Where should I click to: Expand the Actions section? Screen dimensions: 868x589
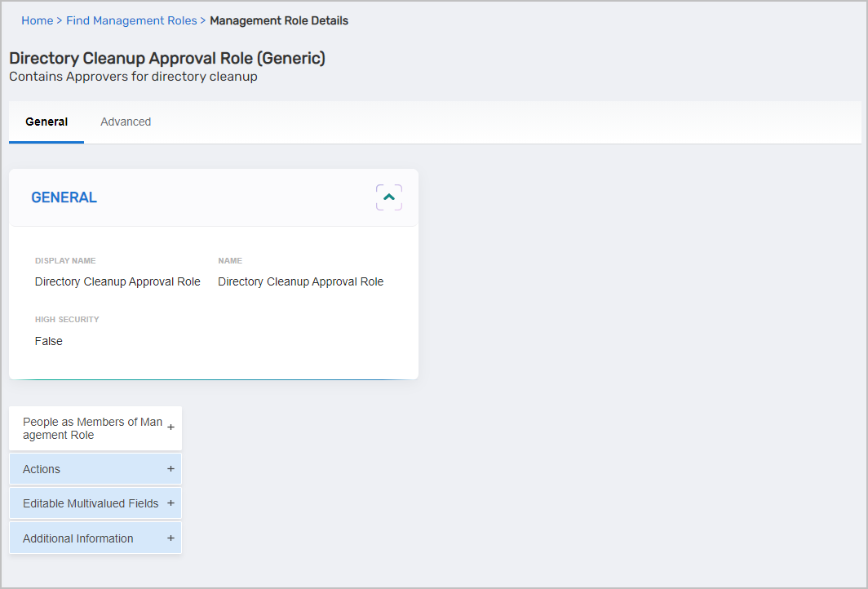pos(42,469)
